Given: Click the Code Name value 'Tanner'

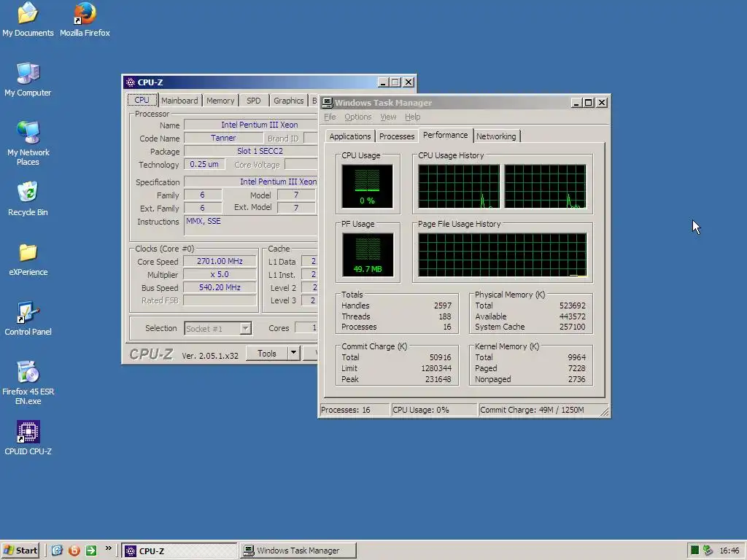Looking at the screenshot, I should (x=223, y=138).
